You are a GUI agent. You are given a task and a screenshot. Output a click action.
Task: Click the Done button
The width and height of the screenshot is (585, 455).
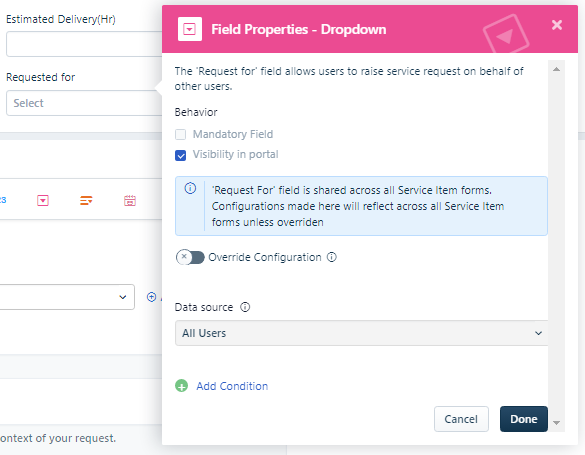[524, 419]
